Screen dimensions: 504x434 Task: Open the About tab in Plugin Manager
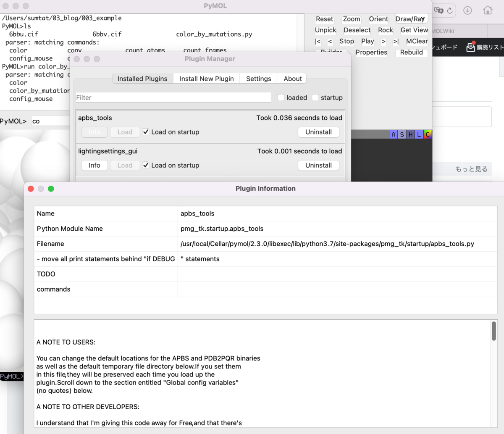point(293,79)
